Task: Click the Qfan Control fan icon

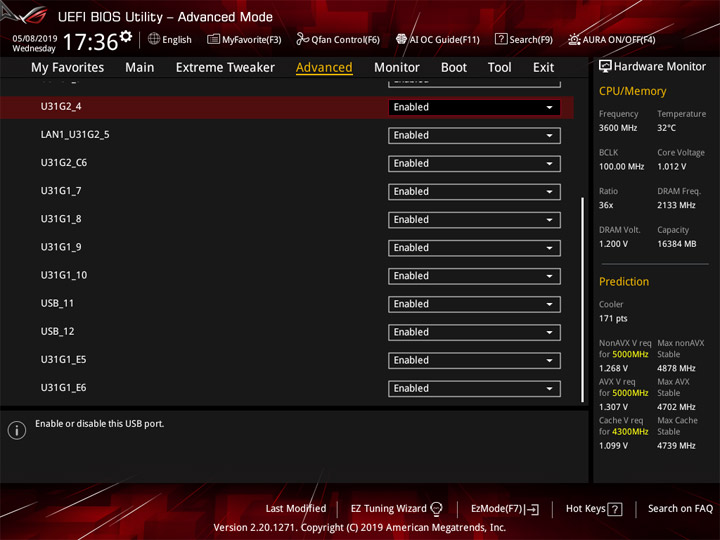Action: click(x=302, y=39)
